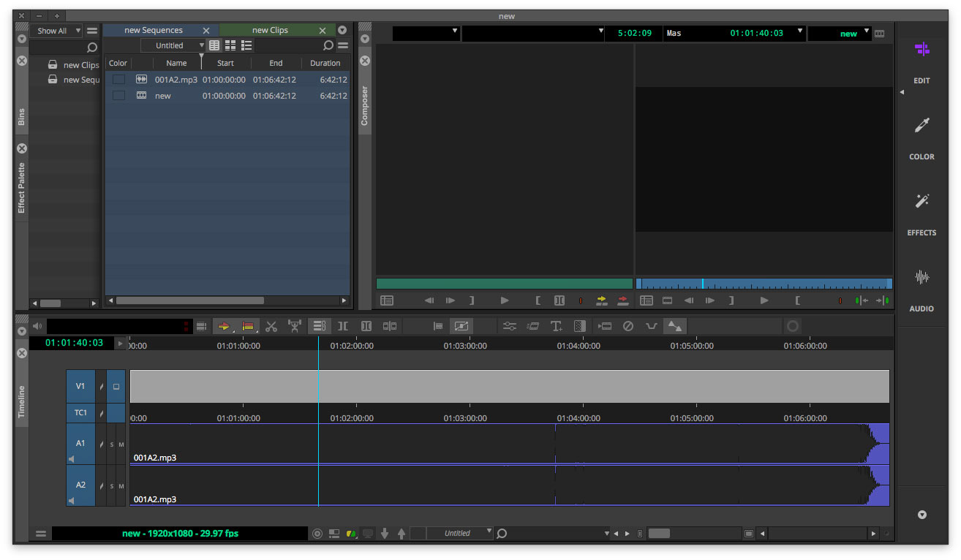
Task: Click the Lift tool icon in timeline toolbar
Action: pos(295,326)
